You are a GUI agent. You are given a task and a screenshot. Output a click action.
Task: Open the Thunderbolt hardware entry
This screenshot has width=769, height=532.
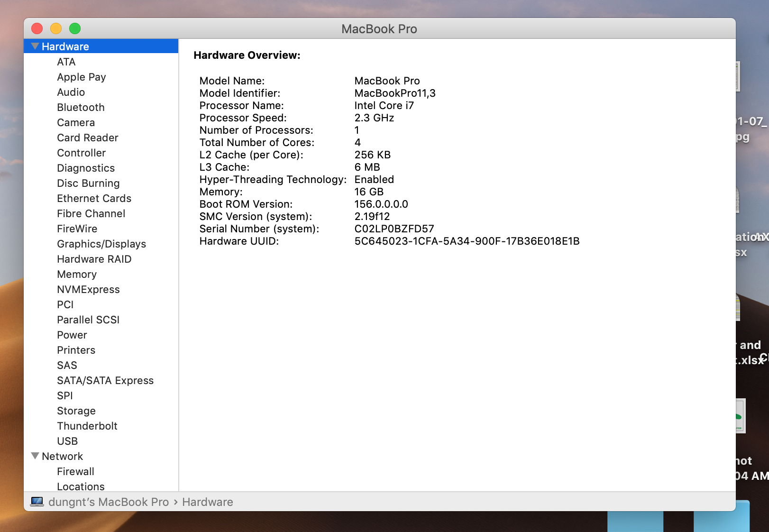coord(87,426)
